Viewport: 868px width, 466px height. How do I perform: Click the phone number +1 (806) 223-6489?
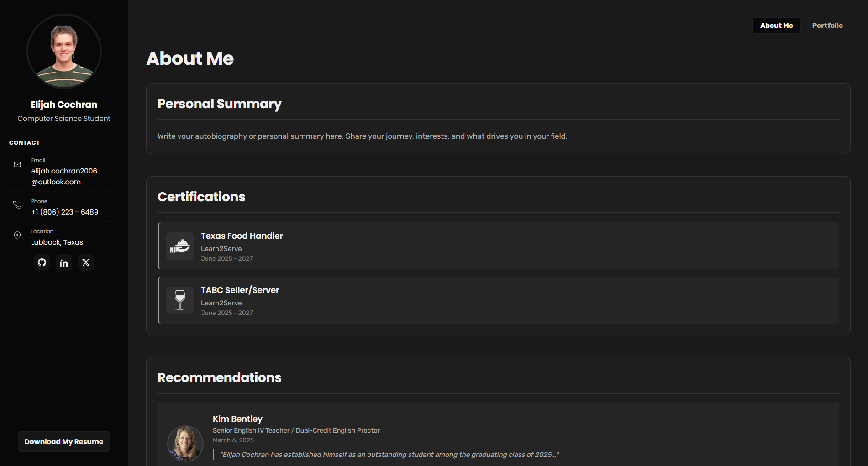click(x=64, y=212)
